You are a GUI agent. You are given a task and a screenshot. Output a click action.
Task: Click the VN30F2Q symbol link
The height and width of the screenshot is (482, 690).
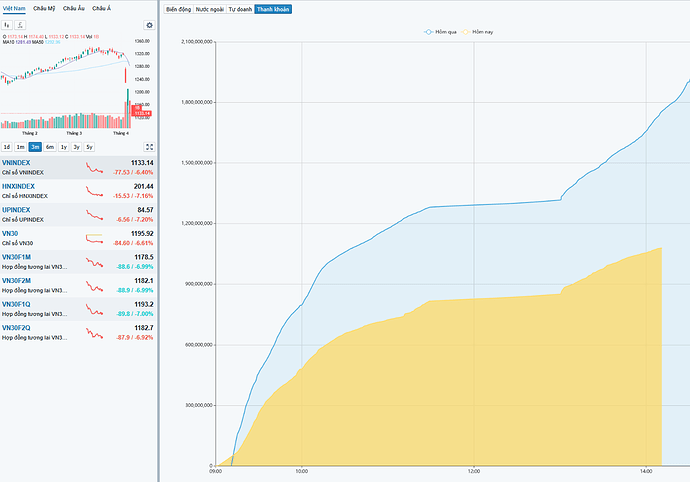pyautogui.click(x=16, y=327)
